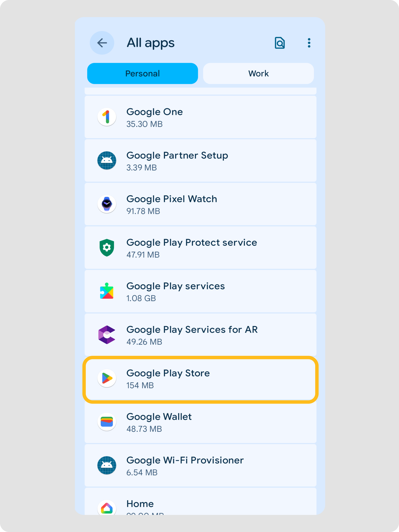Select the Google Pixel Watch label

pos(172,199)
